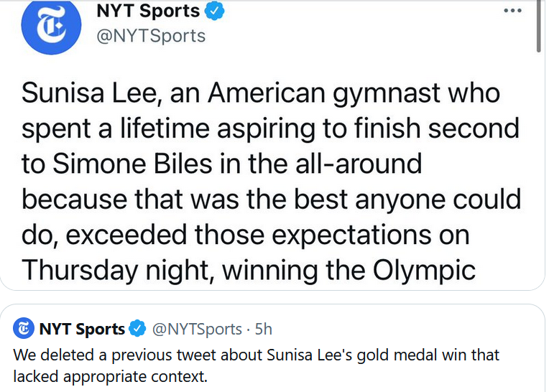549x392 pixels.
Task: Click the verified badge beside the top NYT Sports name
Action: click(217, 11)
